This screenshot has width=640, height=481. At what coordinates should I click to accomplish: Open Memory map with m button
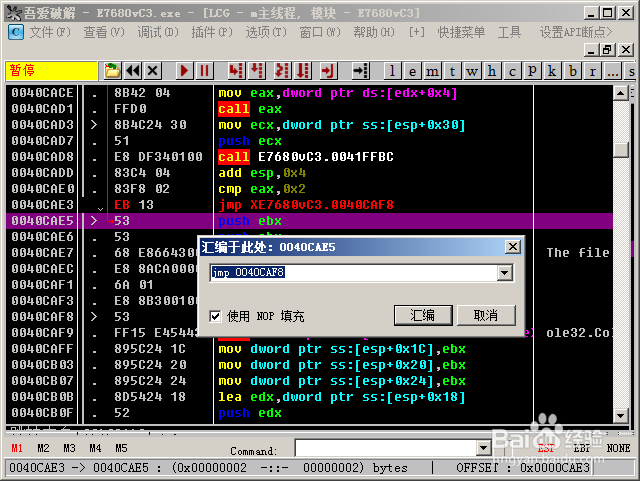tap(433, 71)
